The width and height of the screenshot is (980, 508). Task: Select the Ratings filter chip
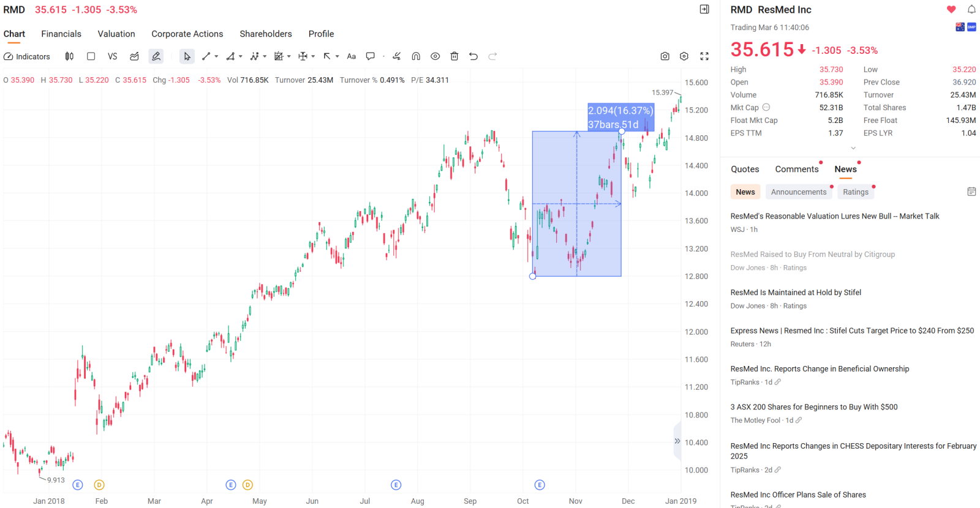[x=856, y=192]
